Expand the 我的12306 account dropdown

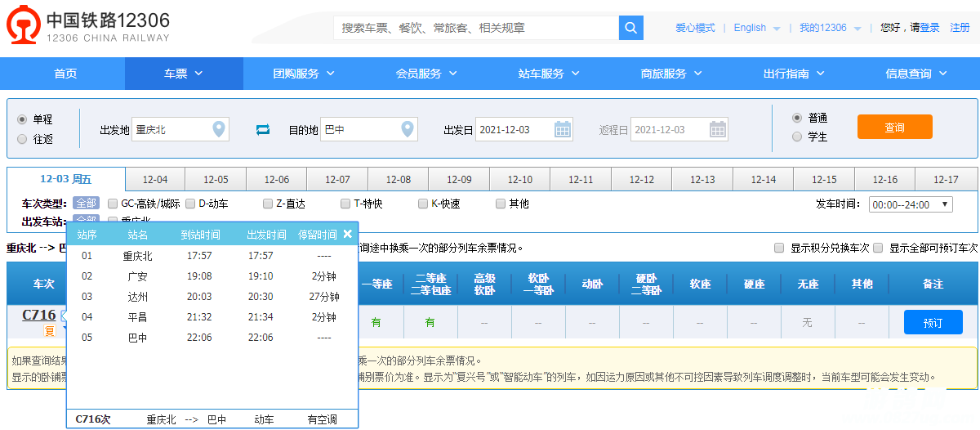[830, 28]
